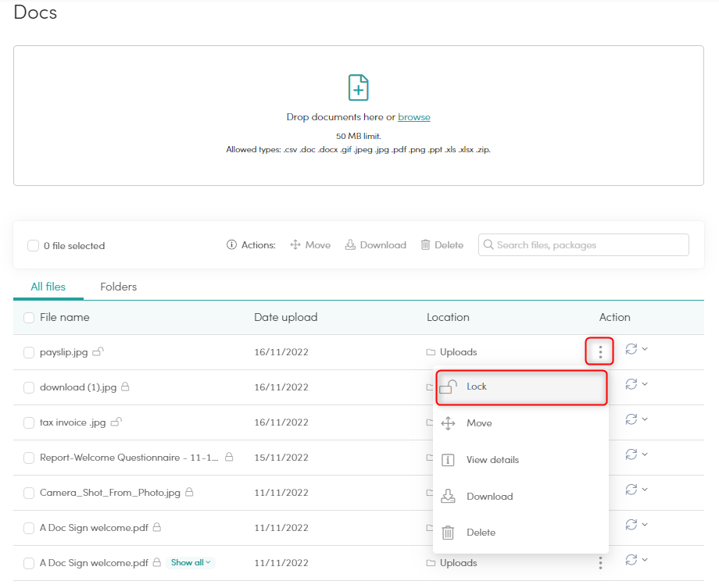Screen dimensions: 719x588
Task: Expand Show all versions for A Doc Sign welcome.pdf
Action: (191, 562)
